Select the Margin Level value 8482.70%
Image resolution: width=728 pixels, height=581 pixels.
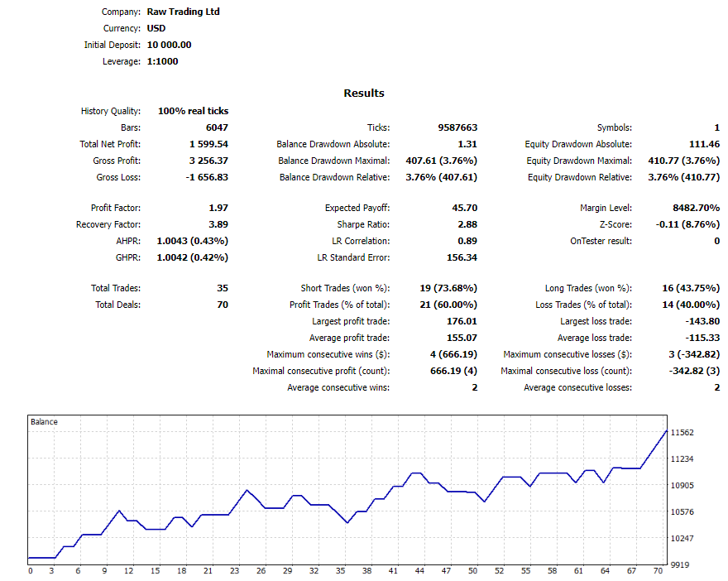696,208
